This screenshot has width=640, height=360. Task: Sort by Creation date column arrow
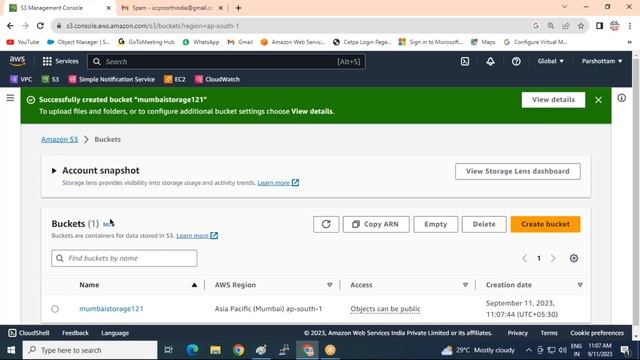(580, 285)
